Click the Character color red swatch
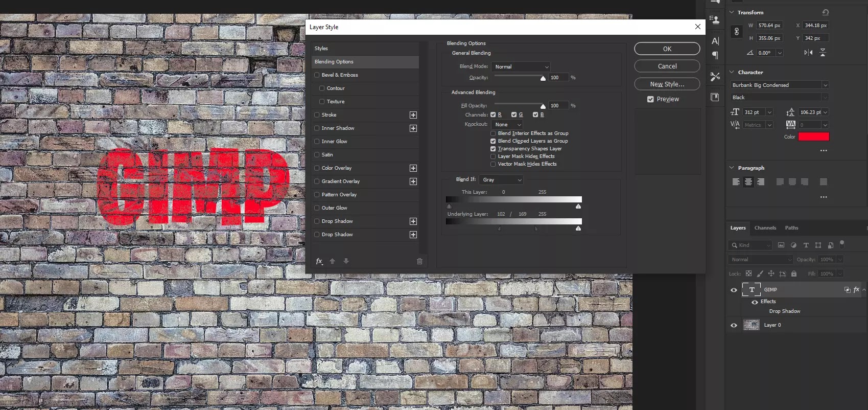The image size is (868, 410). (x=814, y=136)
